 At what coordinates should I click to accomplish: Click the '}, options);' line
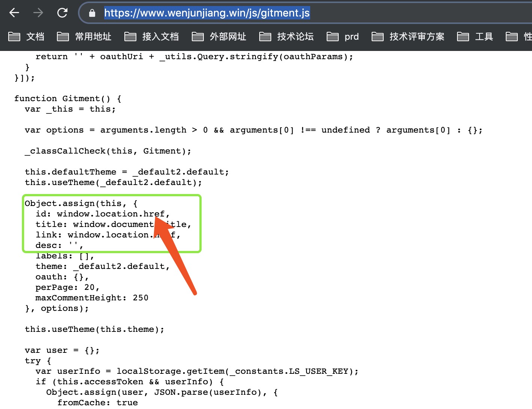click(57, 308)
